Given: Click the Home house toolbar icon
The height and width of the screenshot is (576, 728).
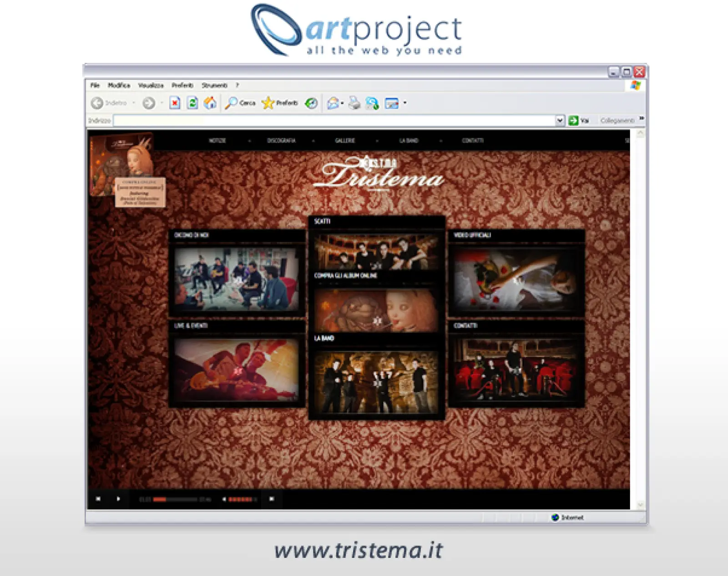Looking at the screenshot, I should tap(210, 103).
